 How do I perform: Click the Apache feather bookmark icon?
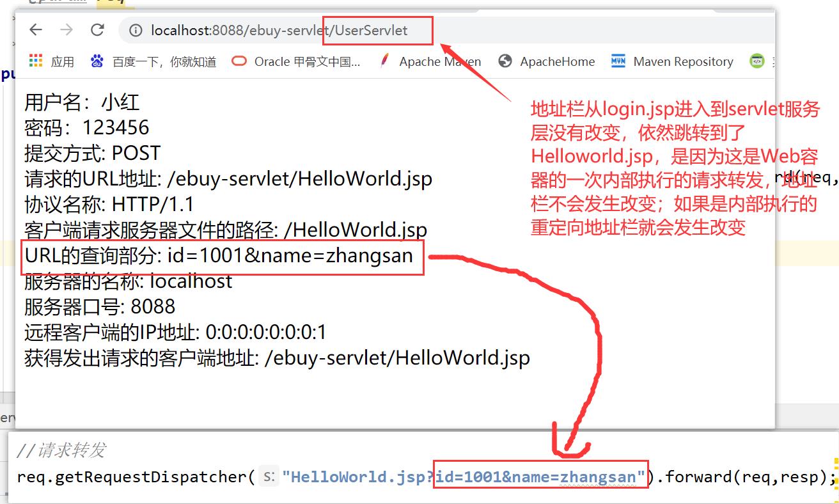tap(384, 61)
